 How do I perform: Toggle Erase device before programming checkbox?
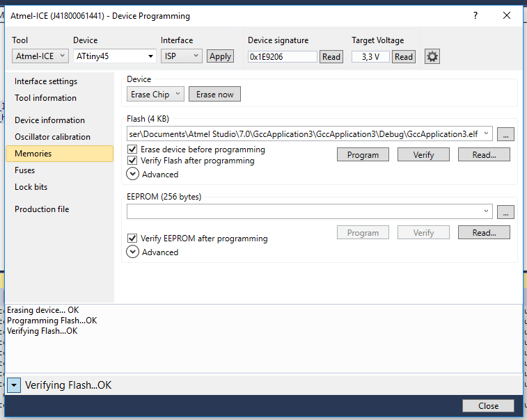[132, 150]
